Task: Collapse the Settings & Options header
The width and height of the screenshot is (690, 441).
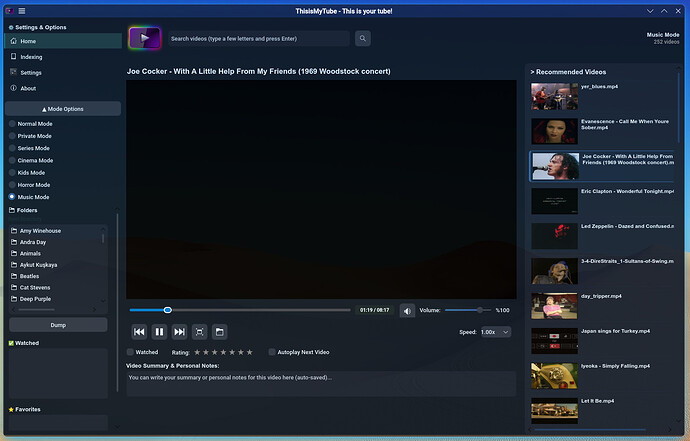Action: tap(37, 27)
